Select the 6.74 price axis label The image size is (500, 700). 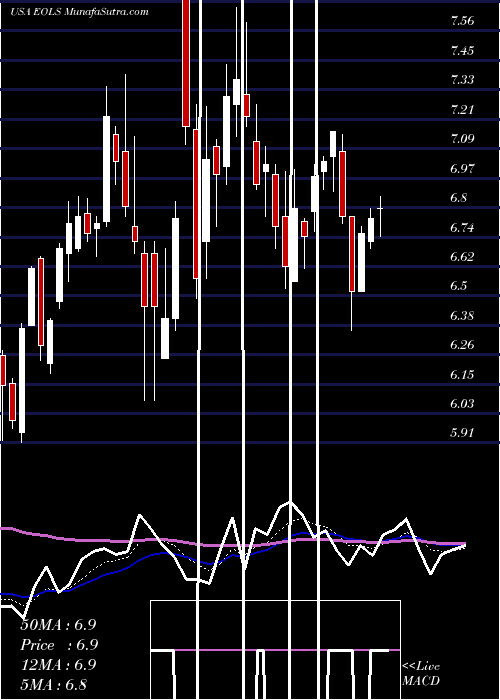click(462, 227)
